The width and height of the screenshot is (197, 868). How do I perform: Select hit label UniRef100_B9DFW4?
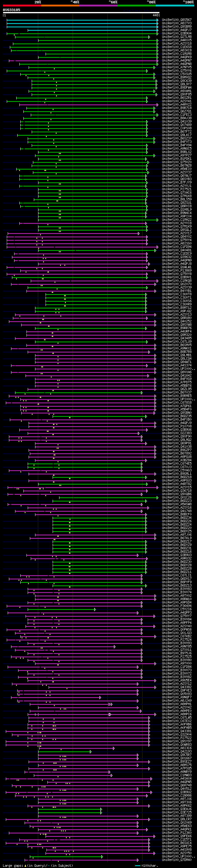point(177,88)
